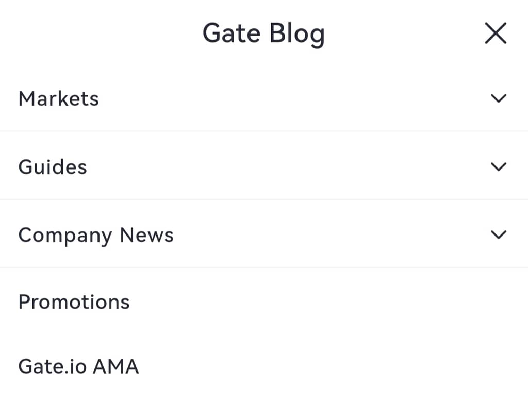Show the Markets subcategories dropdown
Image resolution: width=528 pixels, height=420 pixels.
click(498, 98)
